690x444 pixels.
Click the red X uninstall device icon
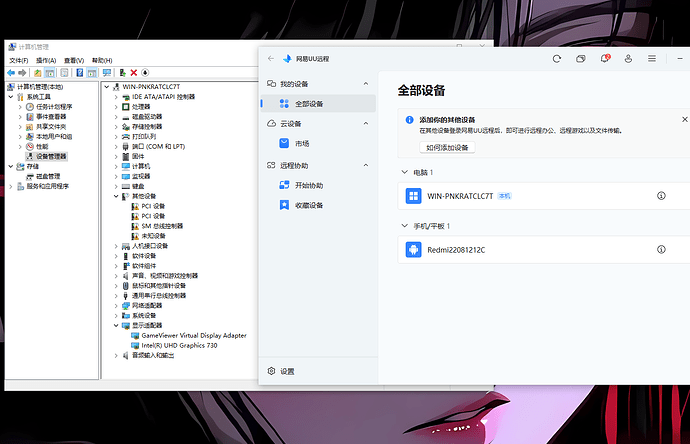[134, 73]
